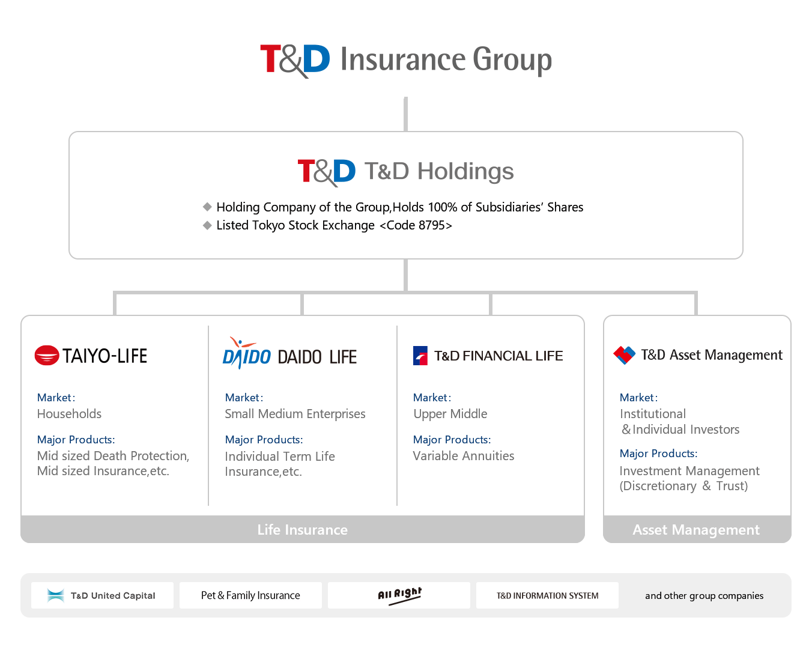Click 'Variable Annuities' product text
Screen dimensions: 812x662
pyautogui.click(x=464, y=456)
